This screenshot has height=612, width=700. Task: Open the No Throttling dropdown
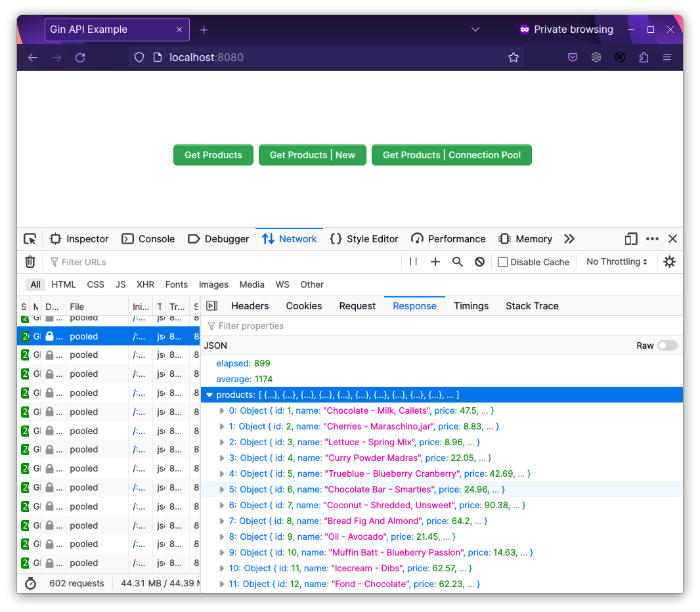pyautogui.click(x=615, y=261)
